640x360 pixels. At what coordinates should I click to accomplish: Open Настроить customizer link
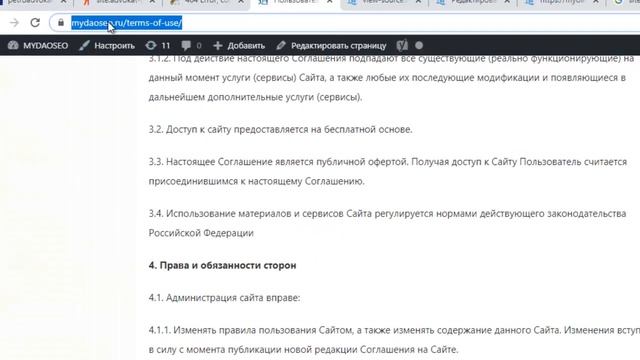pos(107,45)
